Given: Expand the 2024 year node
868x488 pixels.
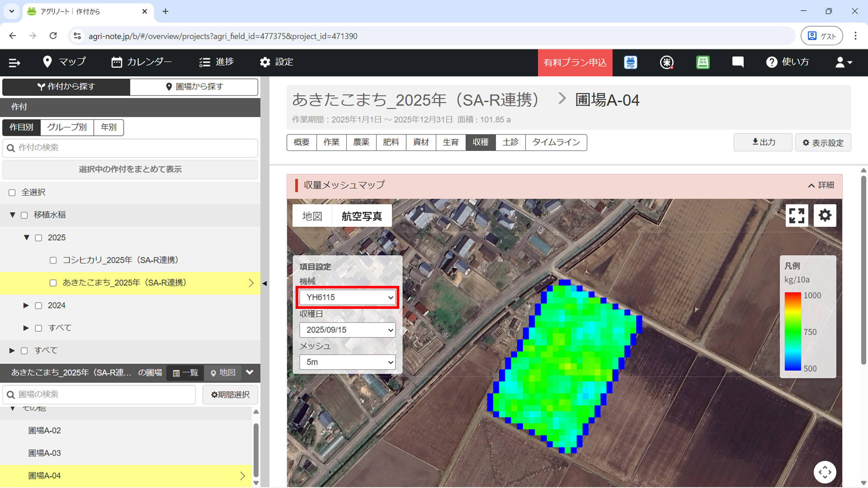Looking at the screenshot, I should (26, 305).
